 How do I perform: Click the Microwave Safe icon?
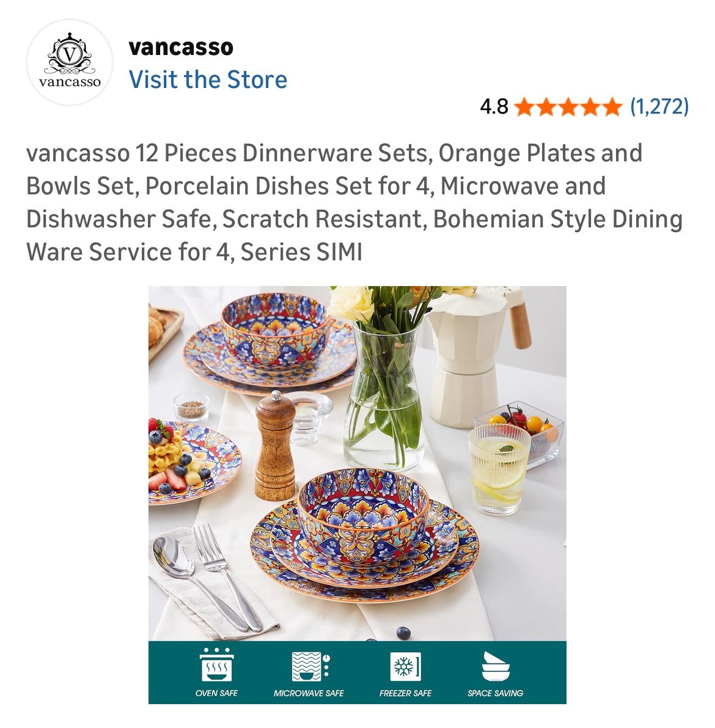pos(310,666)
